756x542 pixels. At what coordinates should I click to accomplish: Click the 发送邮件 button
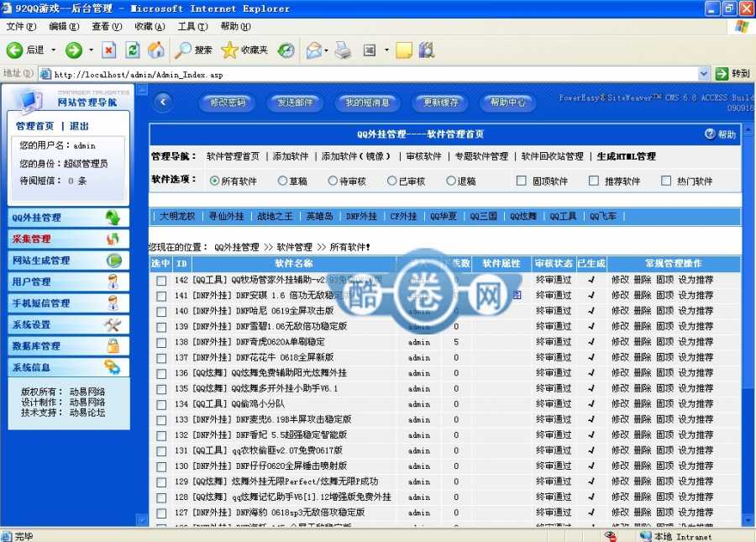coord(295,103)
